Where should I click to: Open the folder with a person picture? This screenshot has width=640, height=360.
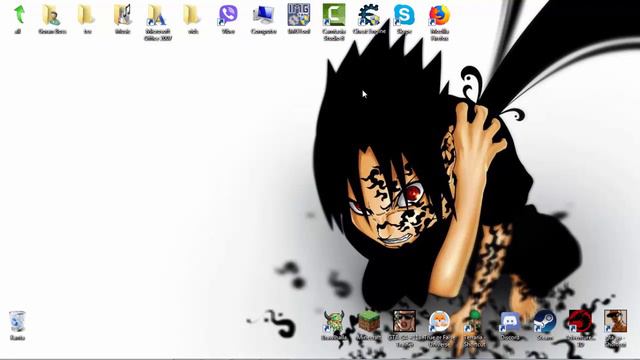point(52,15)
